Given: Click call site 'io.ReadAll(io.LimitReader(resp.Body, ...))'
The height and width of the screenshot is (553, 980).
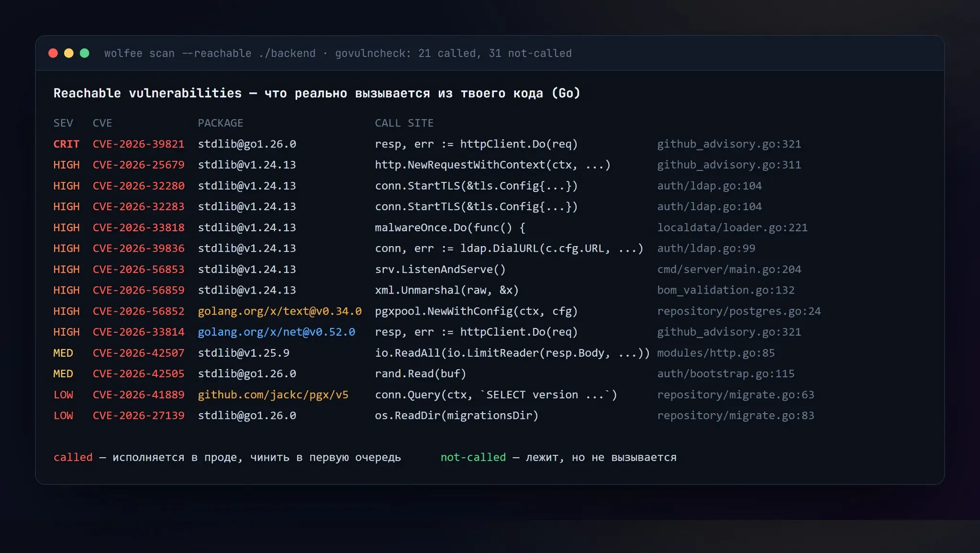Looking at the screenshot, I should tap(512, 353).
